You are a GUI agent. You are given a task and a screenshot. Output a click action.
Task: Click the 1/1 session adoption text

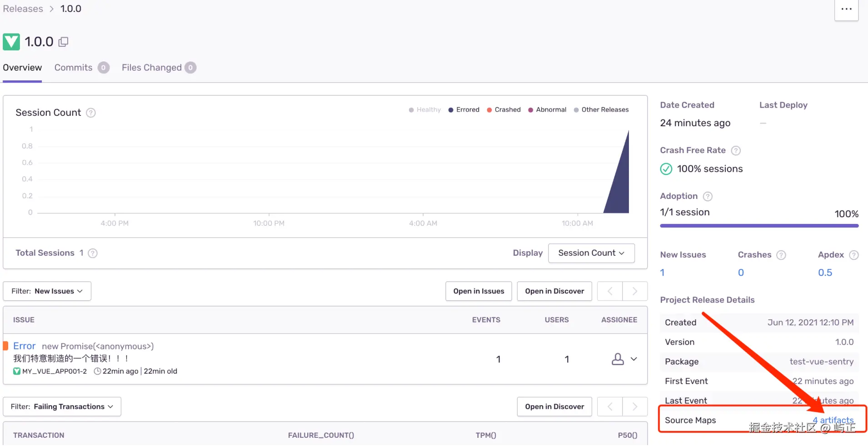tap(685, 212)
